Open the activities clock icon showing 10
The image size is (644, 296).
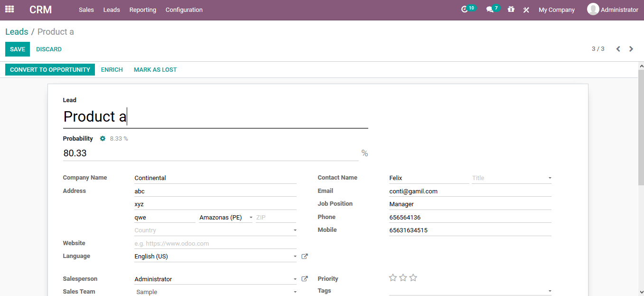(467, 9)
